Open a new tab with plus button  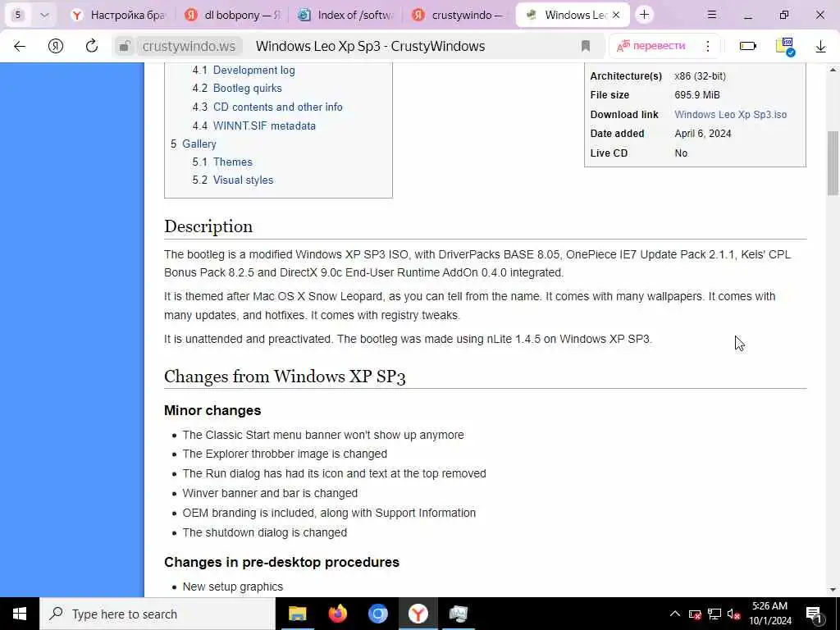pyautogui.click(x=645, y=15)
